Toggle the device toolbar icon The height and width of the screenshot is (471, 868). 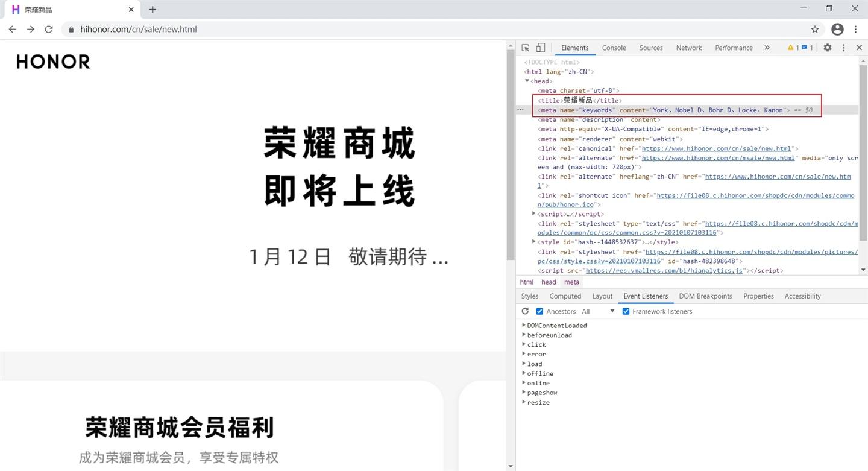[541, 48]
